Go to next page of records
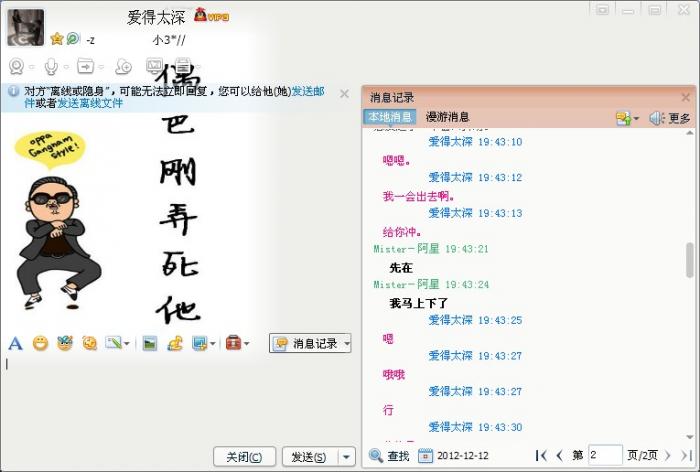 (667, 455)
